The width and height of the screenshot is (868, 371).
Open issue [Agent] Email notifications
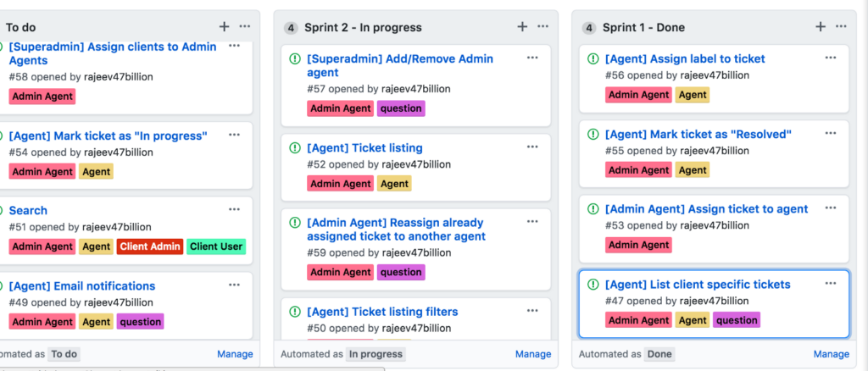click(x=82, y=285)
